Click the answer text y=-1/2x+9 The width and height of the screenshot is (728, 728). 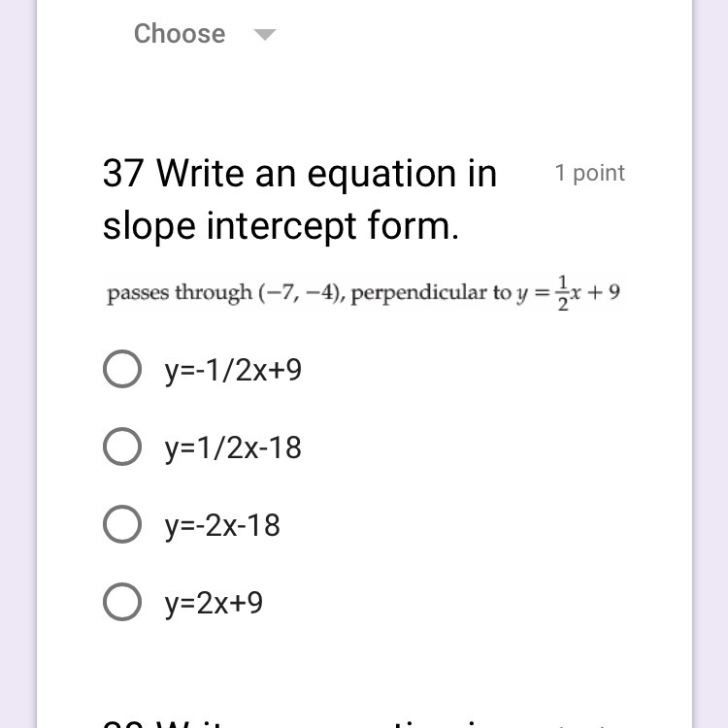point(233,370)
